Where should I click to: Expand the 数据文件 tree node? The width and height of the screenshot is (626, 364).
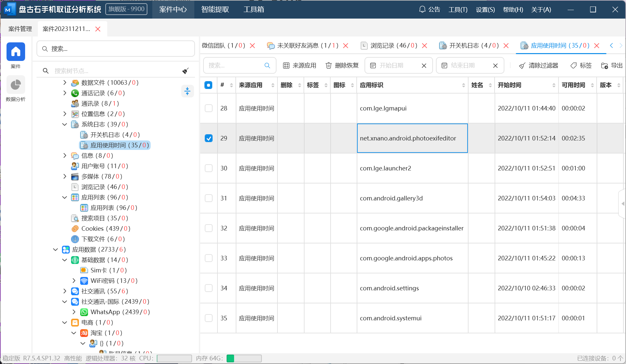[65, 82]
